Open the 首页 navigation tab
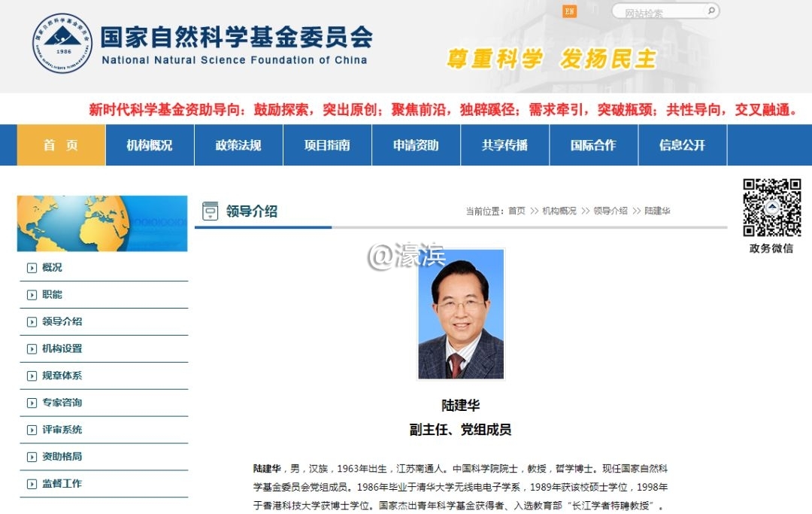812x514 pixels. click(x=61, y=145)
